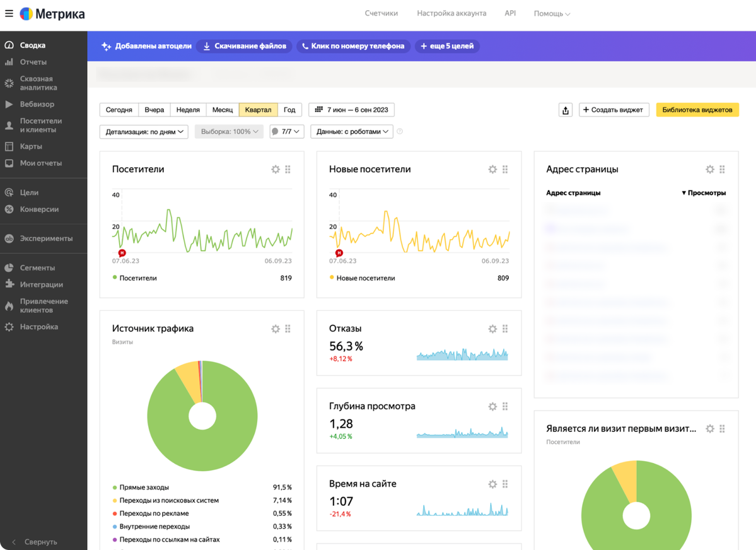Click drag handle of Адрес страницы widget
756x550 pixels.
tap(722, 169)
